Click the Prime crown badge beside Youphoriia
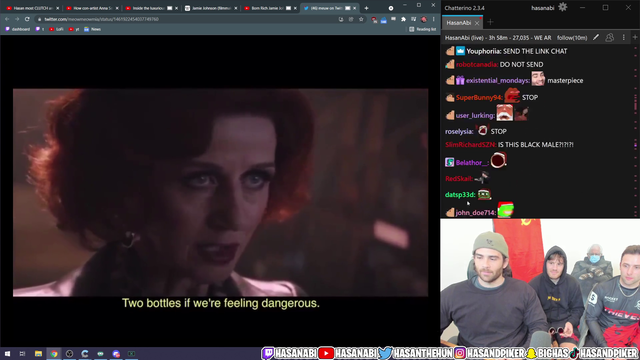 460,51
